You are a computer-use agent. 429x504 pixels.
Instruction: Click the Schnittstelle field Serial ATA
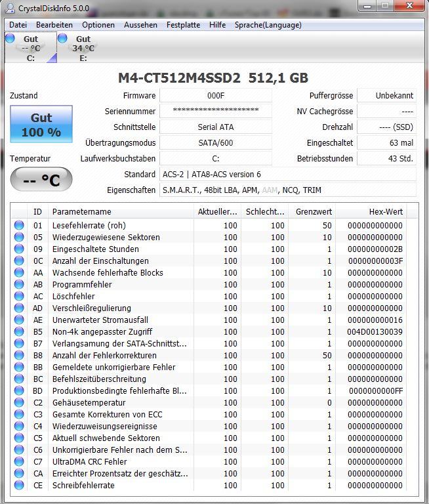coord(216,127)
